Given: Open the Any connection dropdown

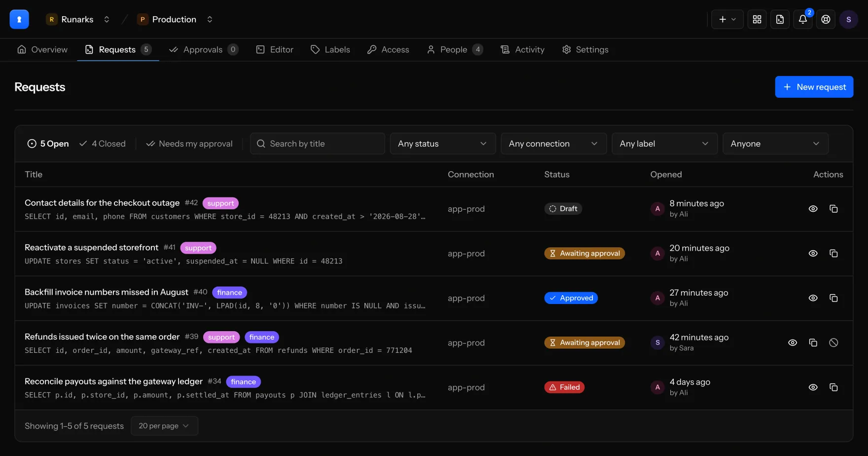Looking at the screenshot, I should pyautogui.click(x=554, y=144).
